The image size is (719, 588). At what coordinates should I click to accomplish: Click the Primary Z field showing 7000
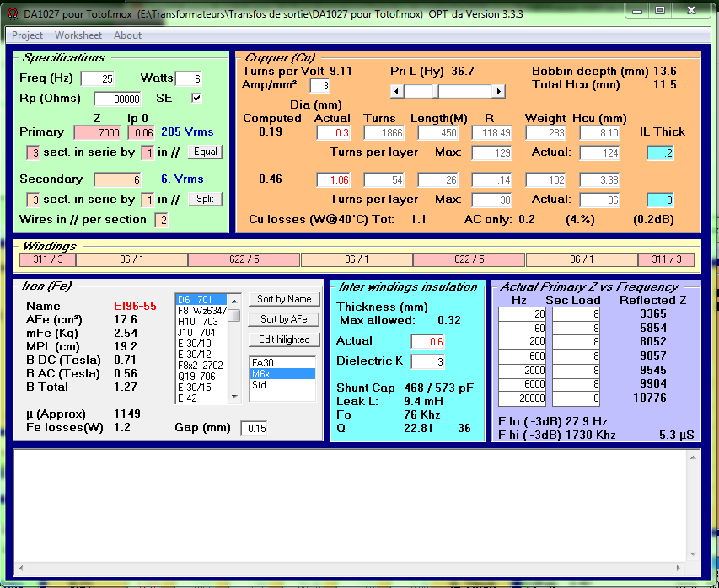pyautogui.click(x=97, y=132)
